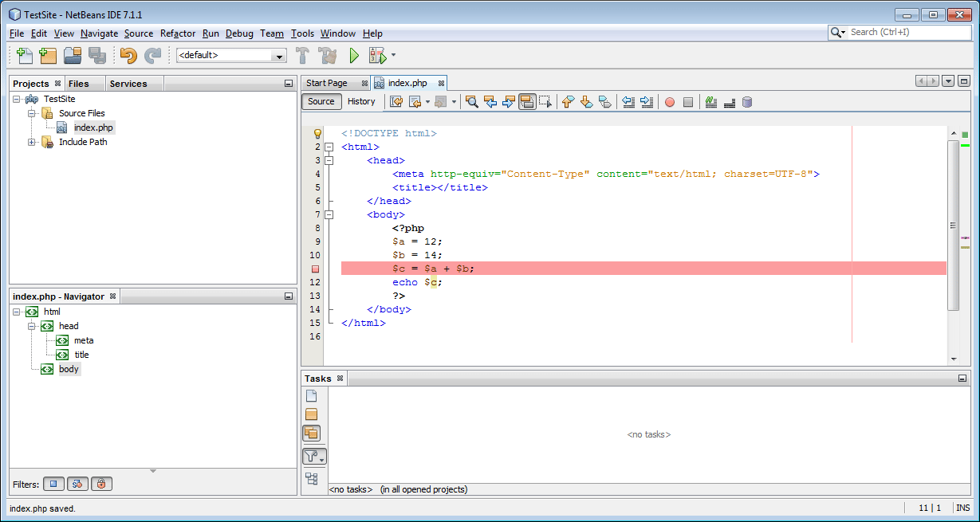Click the Find Selection magnifier icon
This screenshot has height=522, width=980.
[472, 101]
